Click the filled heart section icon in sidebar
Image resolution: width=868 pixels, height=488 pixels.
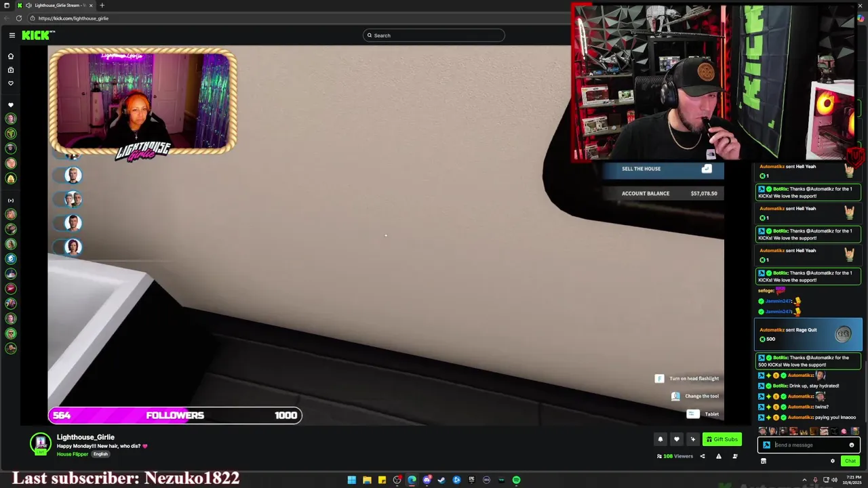(x=11, y=105)
